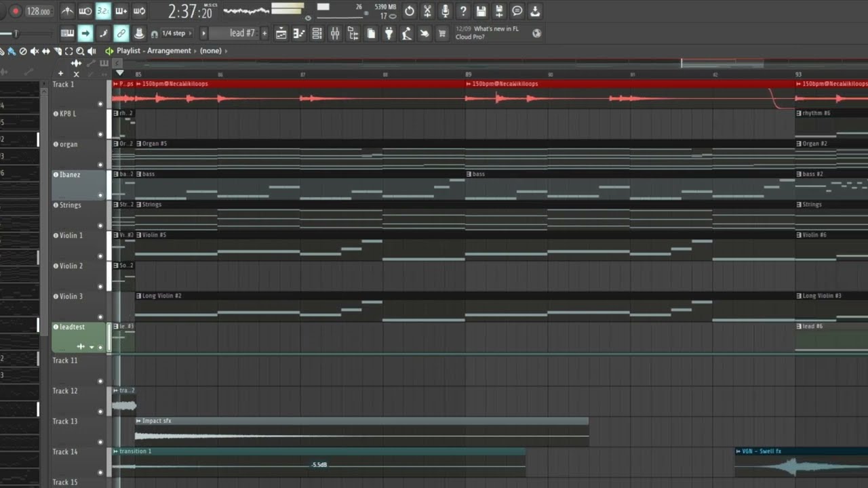Click the record button
Viewport: 868px width, 488px height.
[x=15, y=11]
